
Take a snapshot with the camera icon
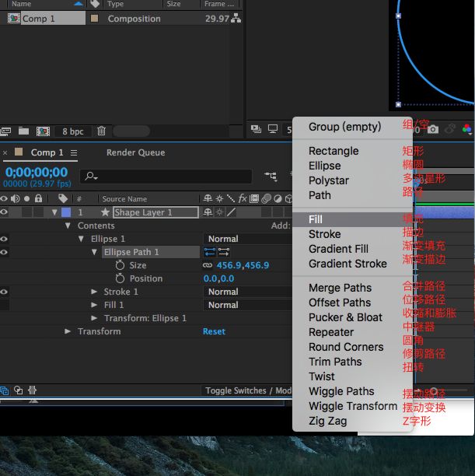433,129
